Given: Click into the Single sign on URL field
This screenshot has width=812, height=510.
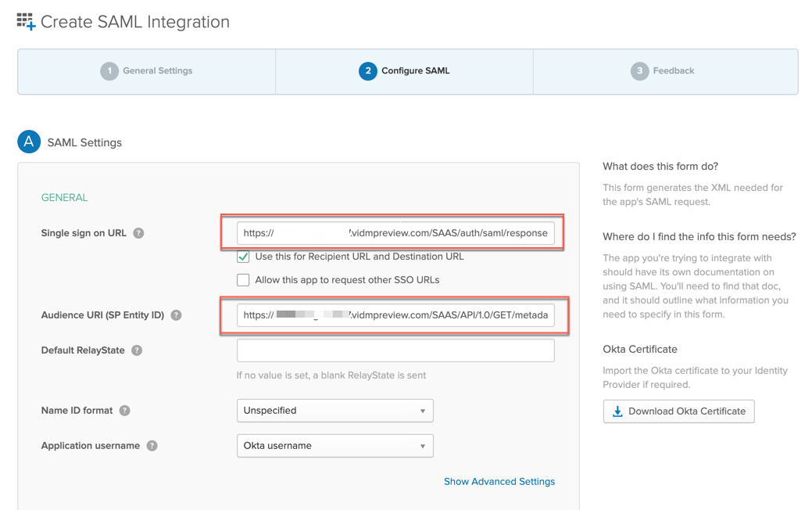Looking at the screenshot, I should [395, 233].
